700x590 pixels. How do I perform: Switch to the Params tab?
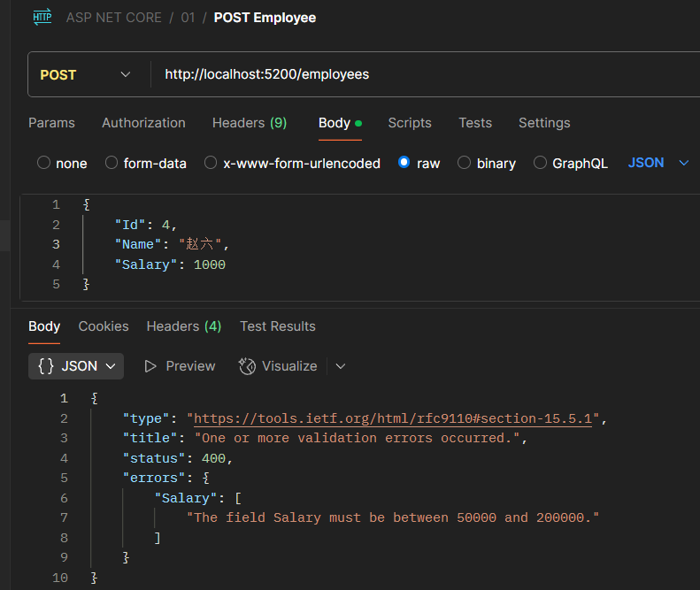tap(51, 123)
